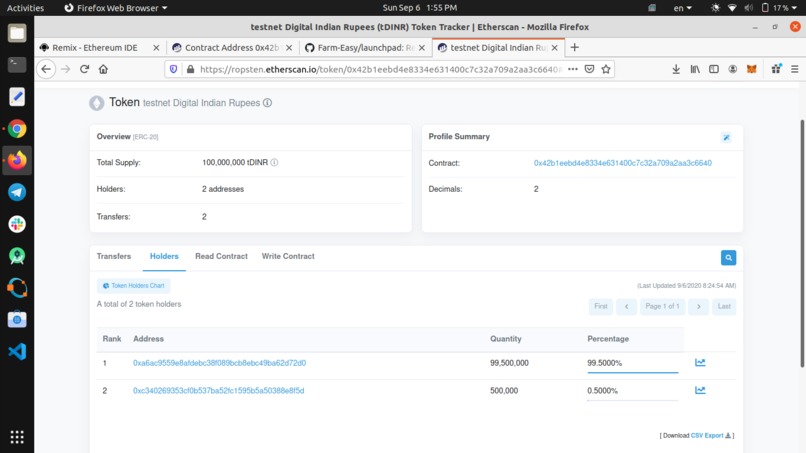The height and width of the screenshot is (453, 806).
Task: Close the Farm-Easy/launchpad tab
Action: (422, 47)
